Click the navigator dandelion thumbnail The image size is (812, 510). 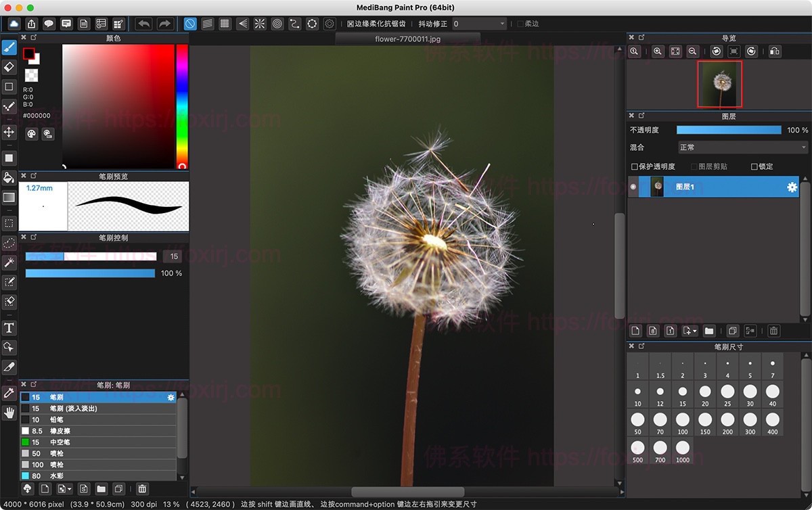[x=720, y=84]
